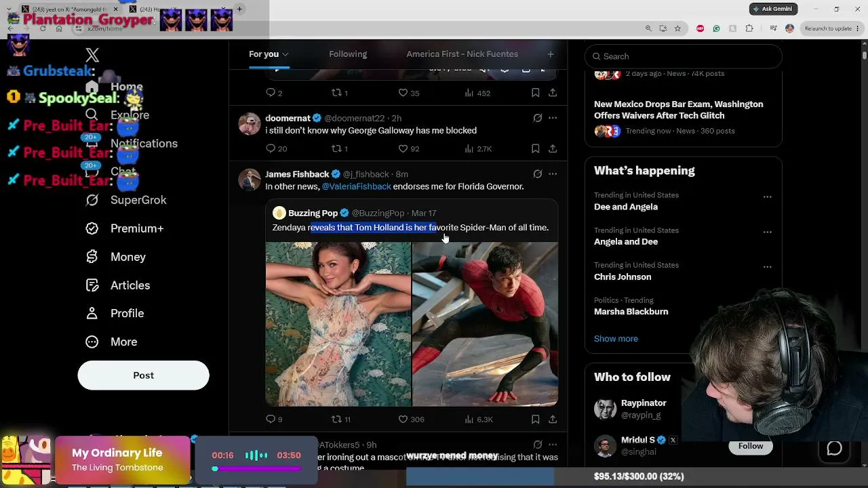Open Profile in the sidebar
This screenshot has height=488, width=868.
coord(115,313)
